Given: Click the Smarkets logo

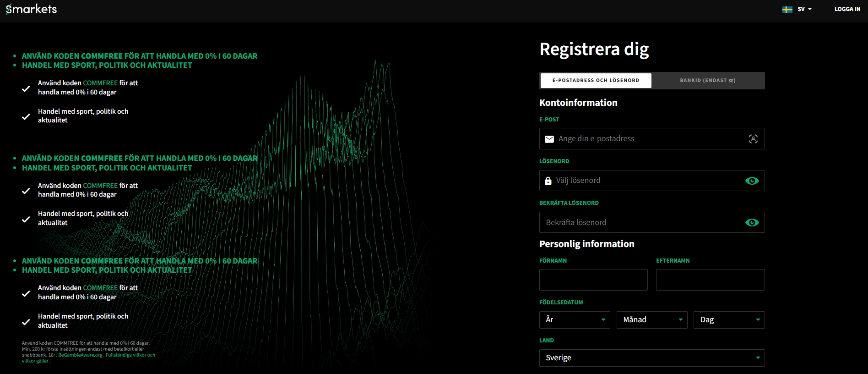Looking at the screenshot, I should pos(31,9).
